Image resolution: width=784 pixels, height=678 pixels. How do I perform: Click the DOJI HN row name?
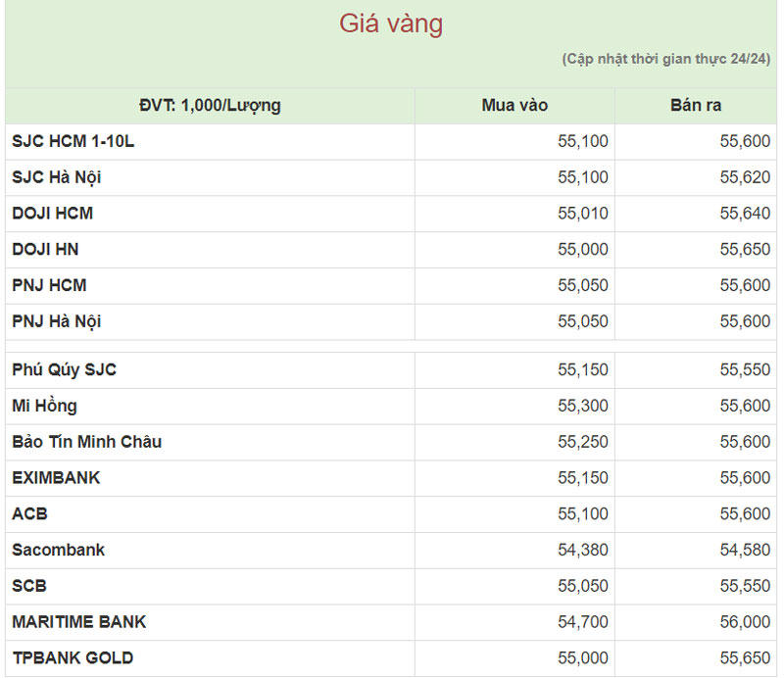[x=45, y=250]
